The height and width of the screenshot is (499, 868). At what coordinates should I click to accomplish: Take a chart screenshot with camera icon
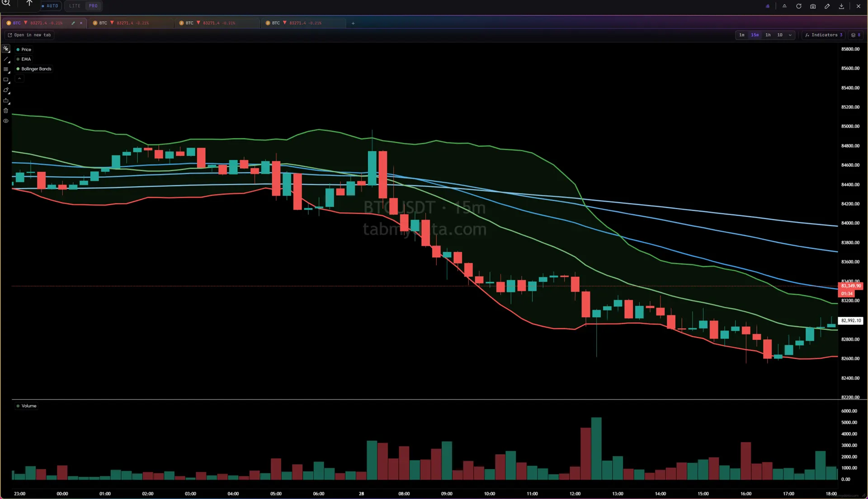click(x=813, y=6)
